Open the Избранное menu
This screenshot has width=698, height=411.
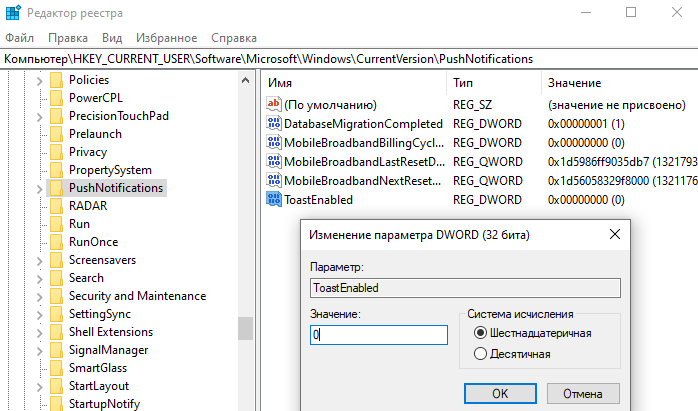point(166,38)
